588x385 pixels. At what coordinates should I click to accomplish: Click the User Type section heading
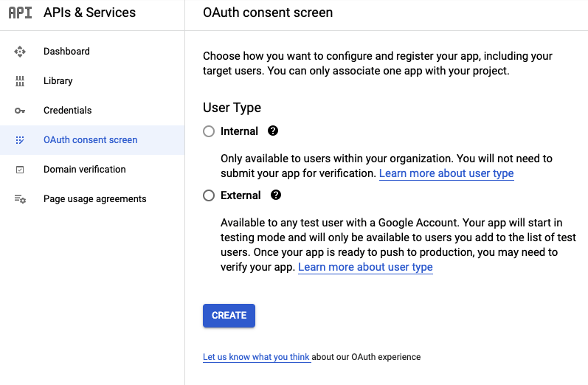pyautogui.click(x=232, y=108)
